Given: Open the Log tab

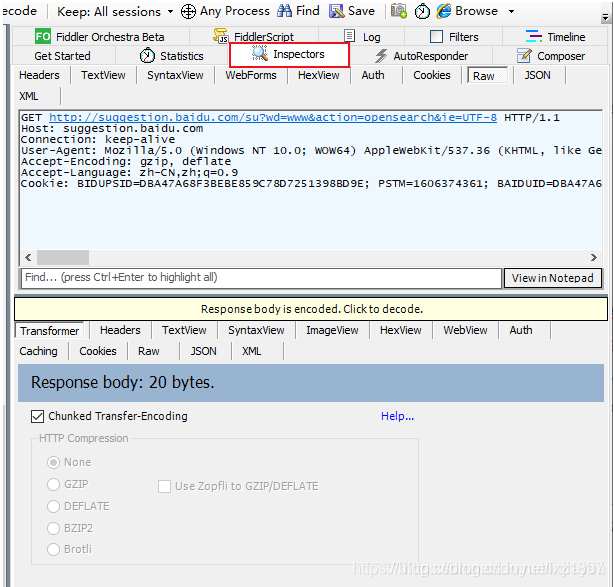Looking at the screenshot, I should click(x=362, y=37).
